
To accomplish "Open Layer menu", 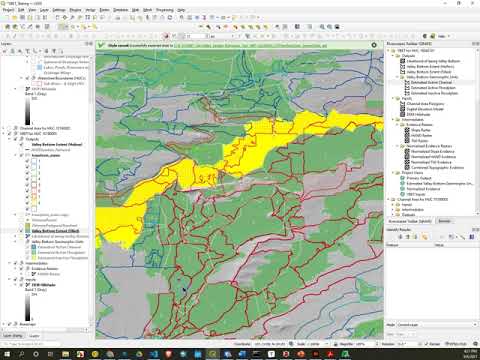I will click(44, 10).
